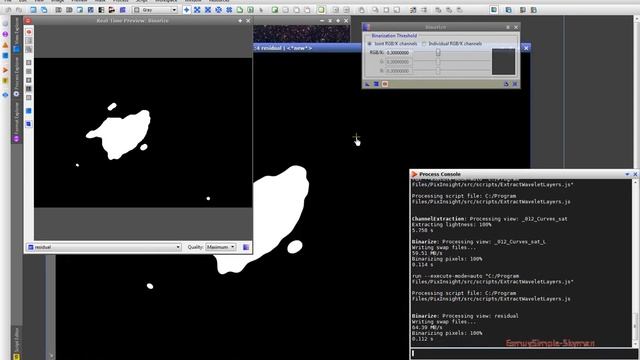The width and height of the screenshot is (640, 360).
Task: Open the Quality Maximum dropdown
Action: point(220,247)
